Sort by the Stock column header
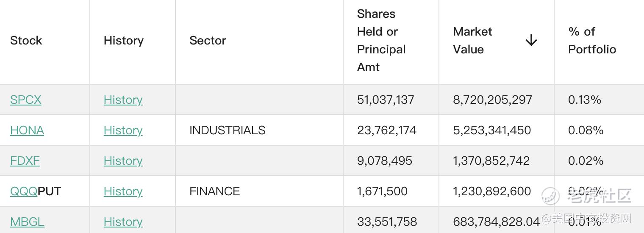644x233 pixels. click(x=26, y=41)
